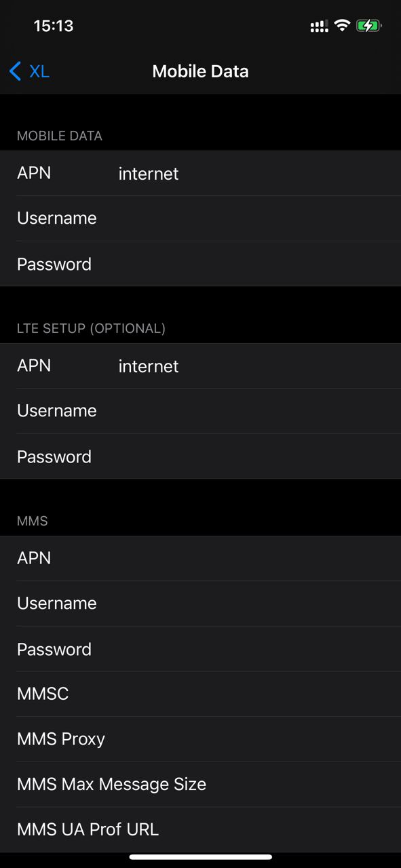The width and height of the screenshot is (401, 868).
Task: Select the Mobile Data Password field
Action: point(200,264)
